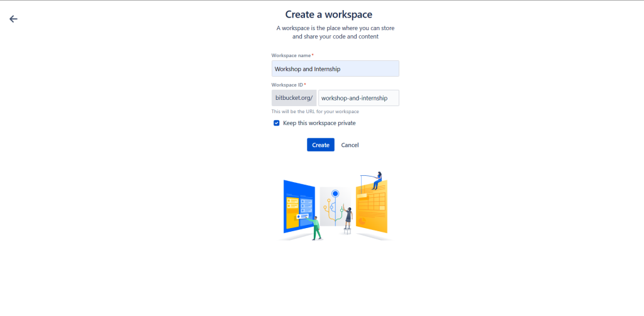Click the workspace description paragraph
This screenshot has width=644, height=316.
click(335, 33)
